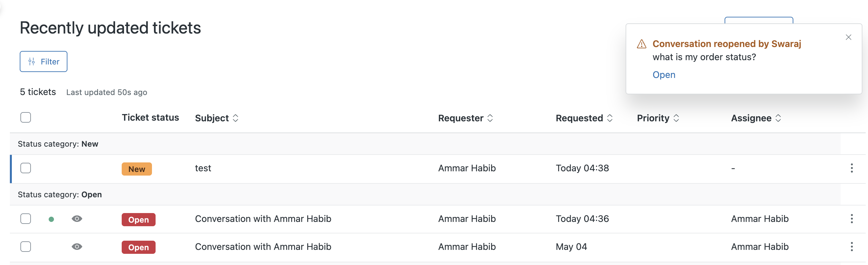Tick the select-all tickets checkbox
The width and height of the screenshot is (868, 265).
tap(26, 117)
